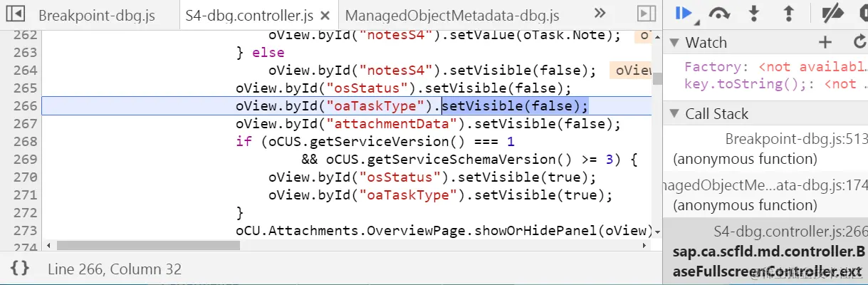Show more open file tabs
868x285 pixels.
[x=600, y=14]
